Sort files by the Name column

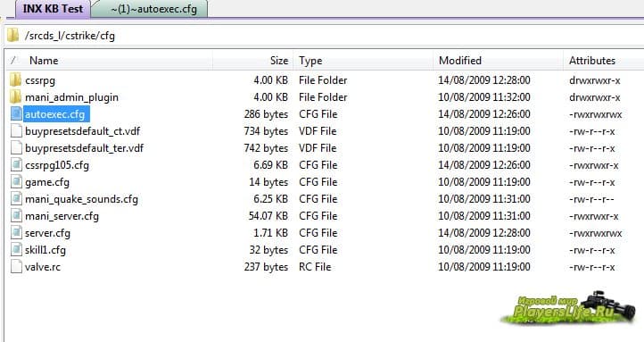[44, 61]
